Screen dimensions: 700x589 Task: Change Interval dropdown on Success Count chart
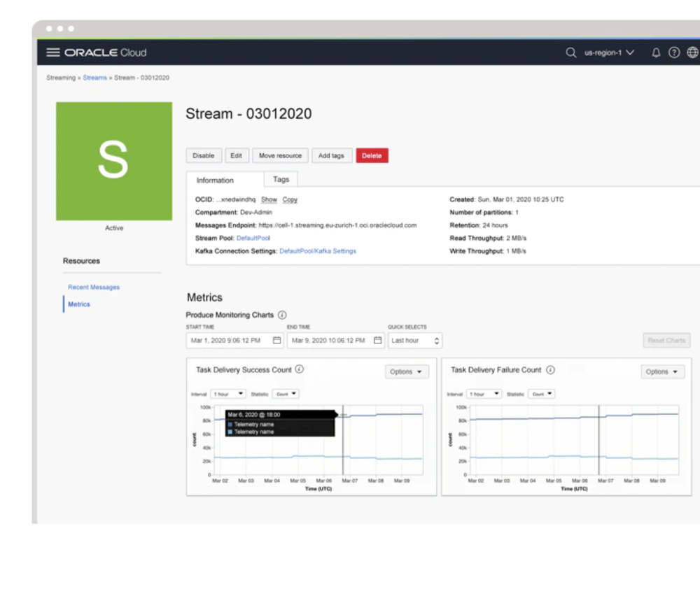pyautogui.click(x=227, y=394)
